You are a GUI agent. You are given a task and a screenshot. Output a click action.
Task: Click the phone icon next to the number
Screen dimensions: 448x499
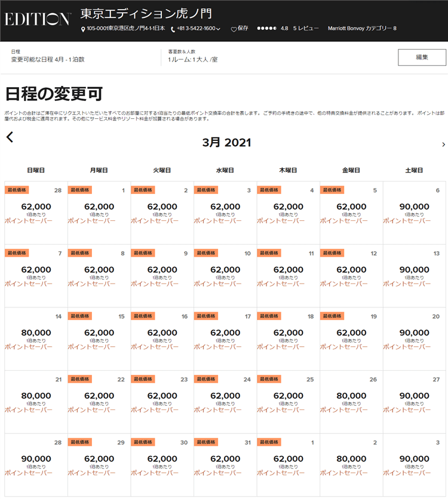click(x=173, y=29)
